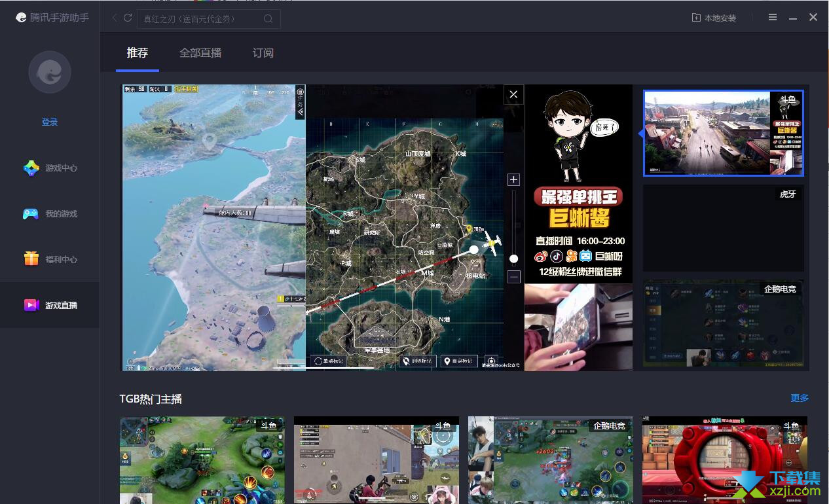Open the 企鹅电竞 stream under TGB热门主播
Screen dimensions: 829x504
click(551, 460)
